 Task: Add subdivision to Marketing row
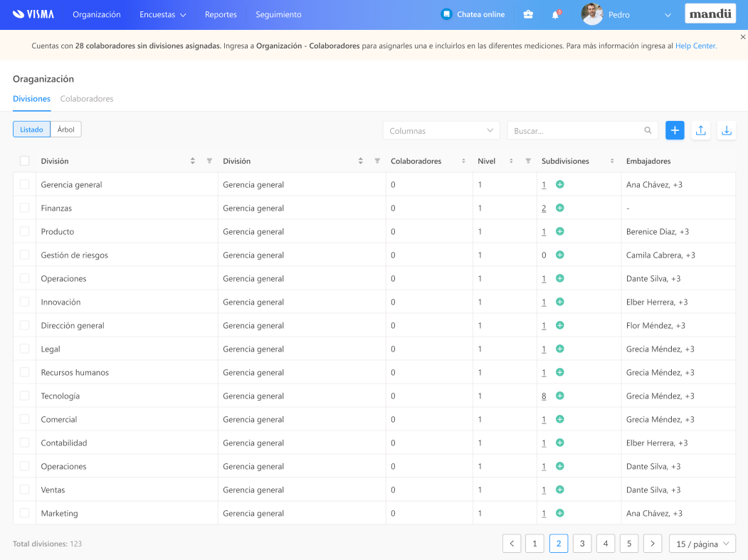pyautogui.click(x=560, y=513)
